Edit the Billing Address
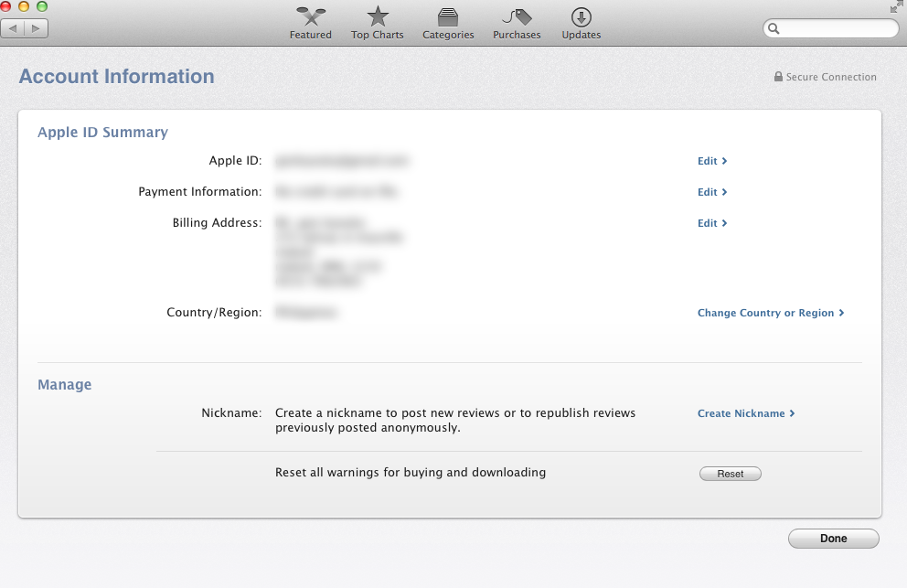The image size is (907, 588). point(712,223)
